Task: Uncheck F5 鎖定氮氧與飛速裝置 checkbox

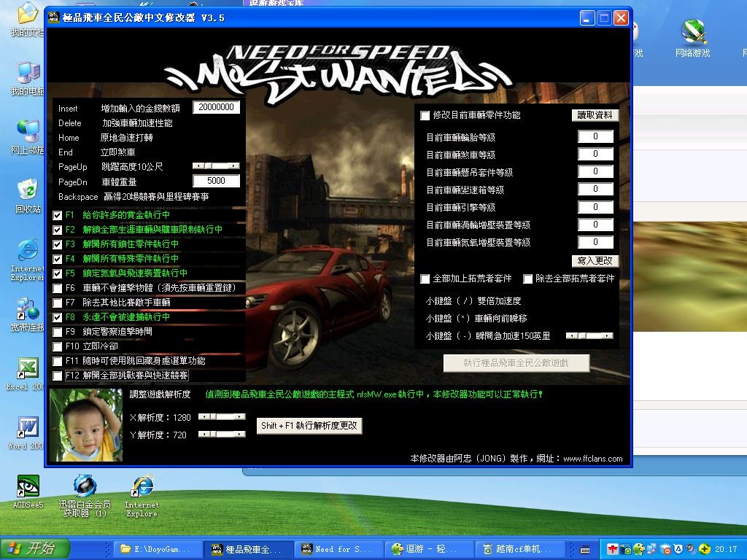Action: [x=57, y=274]
